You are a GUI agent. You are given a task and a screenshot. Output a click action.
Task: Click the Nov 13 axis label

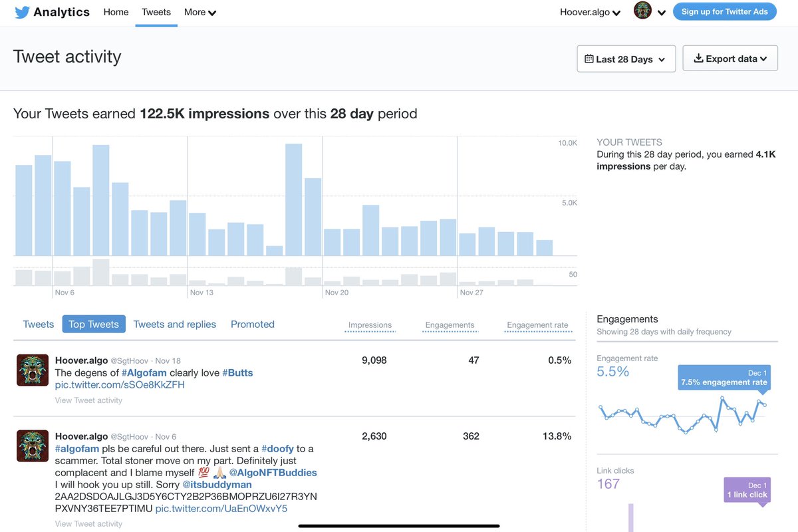coord(201,293)
